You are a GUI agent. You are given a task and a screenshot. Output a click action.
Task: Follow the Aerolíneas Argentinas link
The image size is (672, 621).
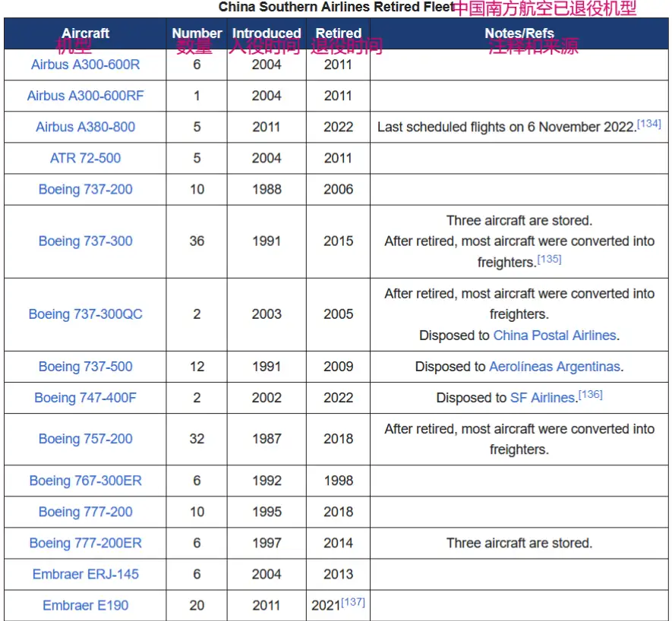(x=554, y=367)
